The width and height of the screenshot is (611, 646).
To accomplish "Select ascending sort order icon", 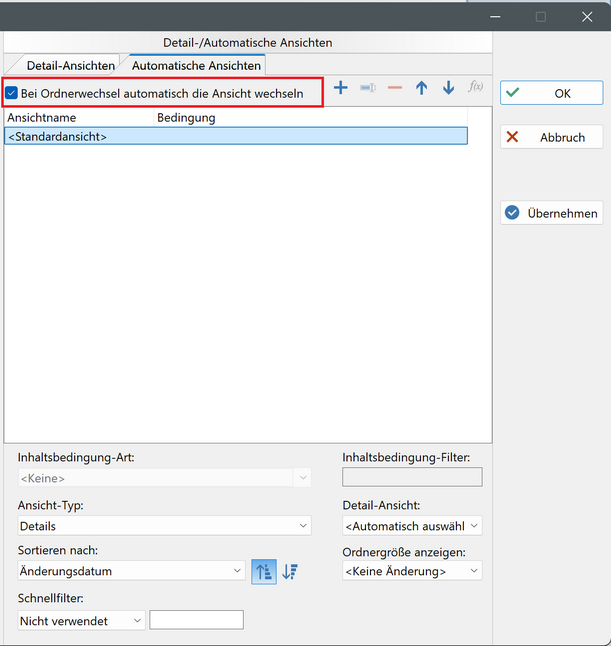I will click(264, 571).
